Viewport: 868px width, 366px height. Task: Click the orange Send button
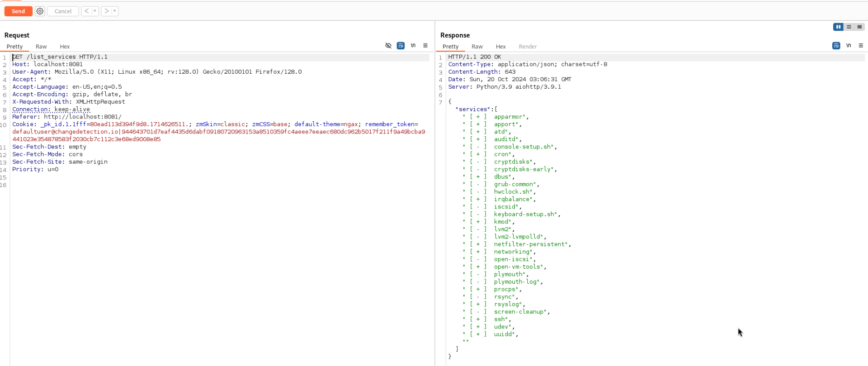19,11
